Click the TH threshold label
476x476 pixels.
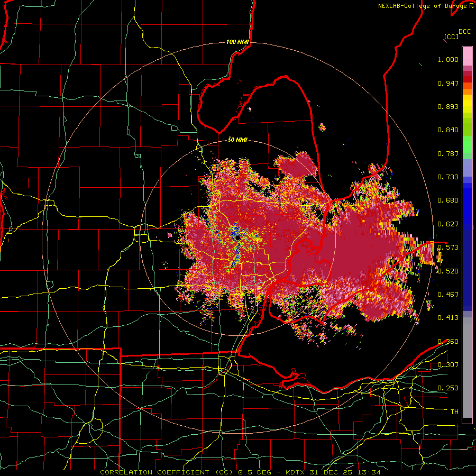[454, 411]
